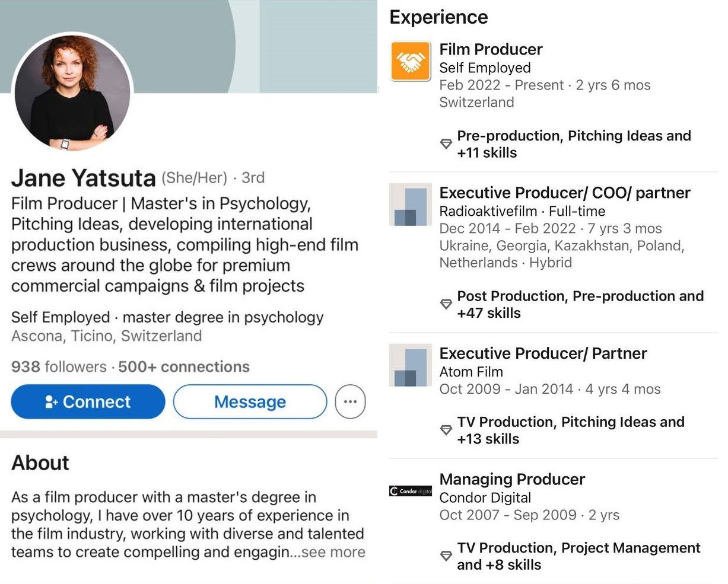View the 500+ connections link
This screenshot has height=584, width=728.
[x=184, y=367]
